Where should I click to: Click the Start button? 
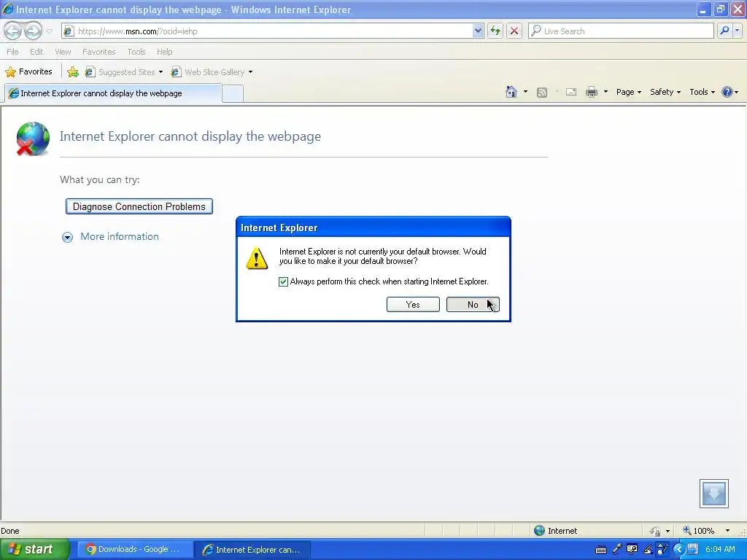pyautogui.click(x=34, y=550)
